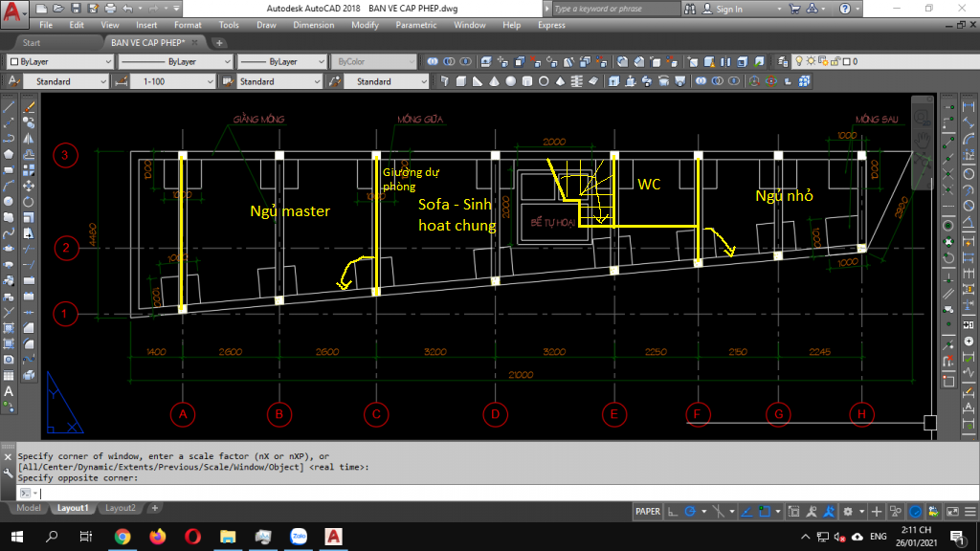Click the Dimension Style manager icon
The image size is (980, 551).
pyautogui.click(x=122, y=81)
